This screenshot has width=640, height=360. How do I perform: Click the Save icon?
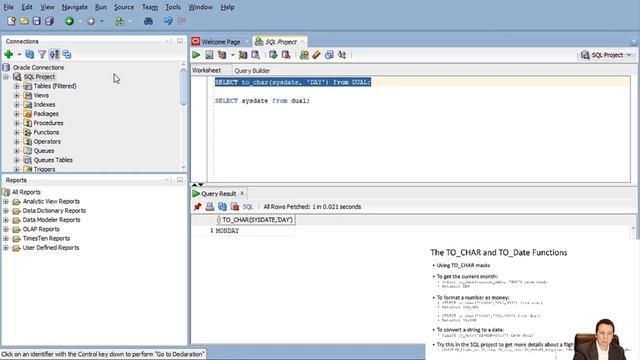click(37, 21)
